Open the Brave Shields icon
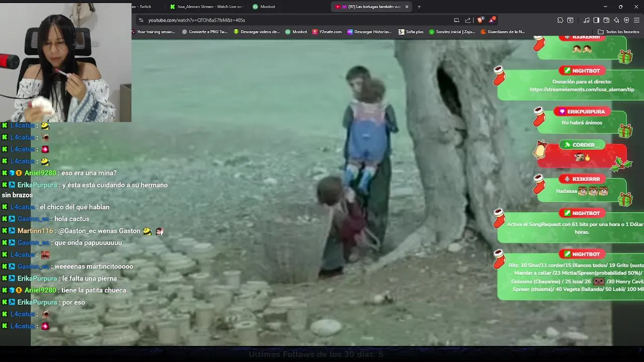 [480, 20]
